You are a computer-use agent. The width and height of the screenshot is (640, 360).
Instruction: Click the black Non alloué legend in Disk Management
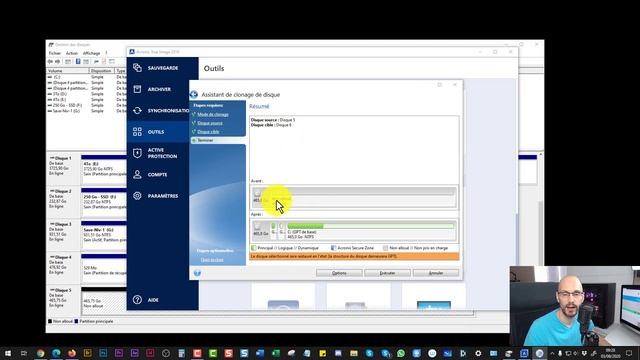pos(50,321)
